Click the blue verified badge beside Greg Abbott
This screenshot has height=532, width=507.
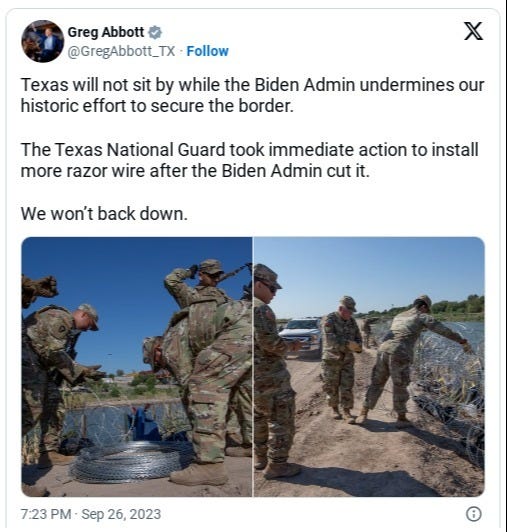tap(155, 33)
